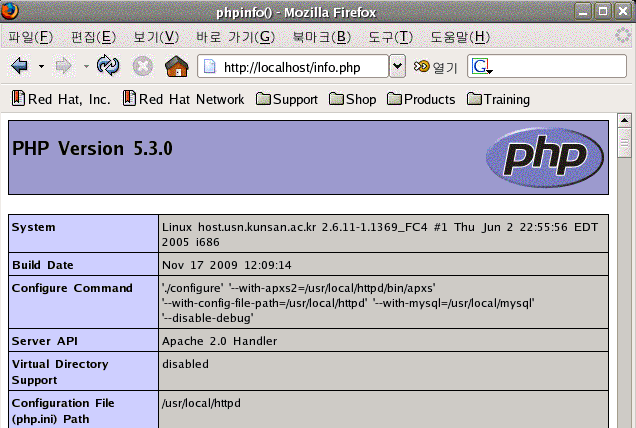Open the 파일(F) menu
This screenshot has width=636, height=428.
[30, 37]
